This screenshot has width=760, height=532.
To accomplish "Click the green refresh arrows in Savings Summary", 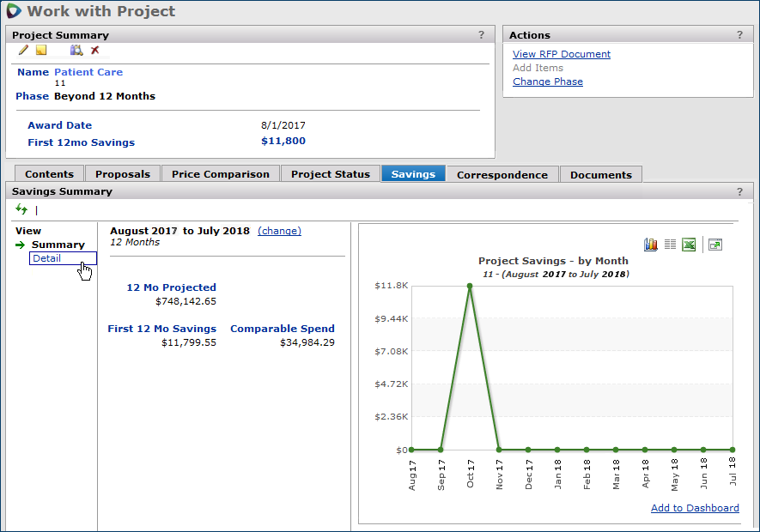I will point(21,209).
